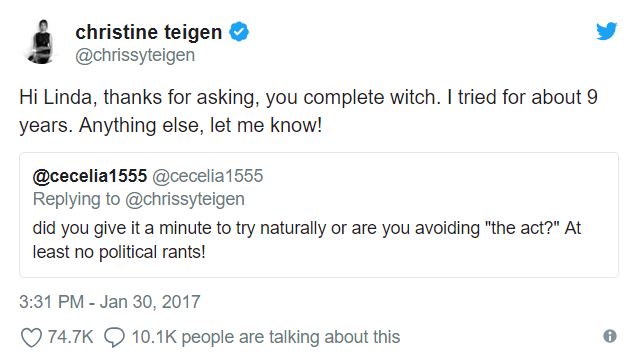The height and width of the screenshot is (360, 635).
Task: Click the reply speech bubble icon
Action: pos(114,337)
